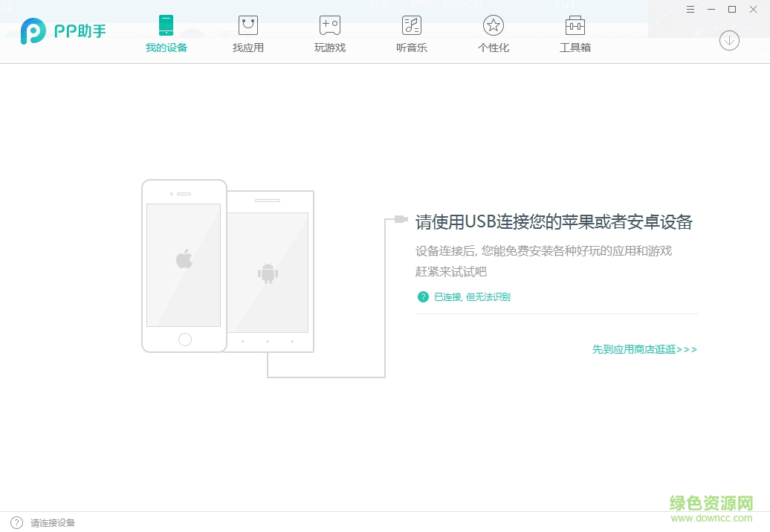This screenshot has width=770, height=532.
Task: Open the 我的设备 device panel icon
Action: [x=165, y=25]
